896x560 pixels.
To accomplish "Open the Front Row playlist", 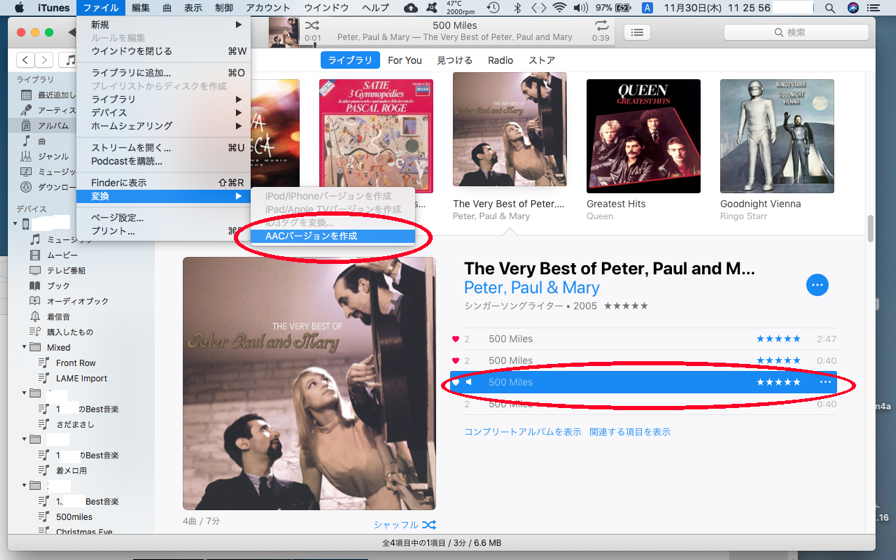I will click(75, 363).
